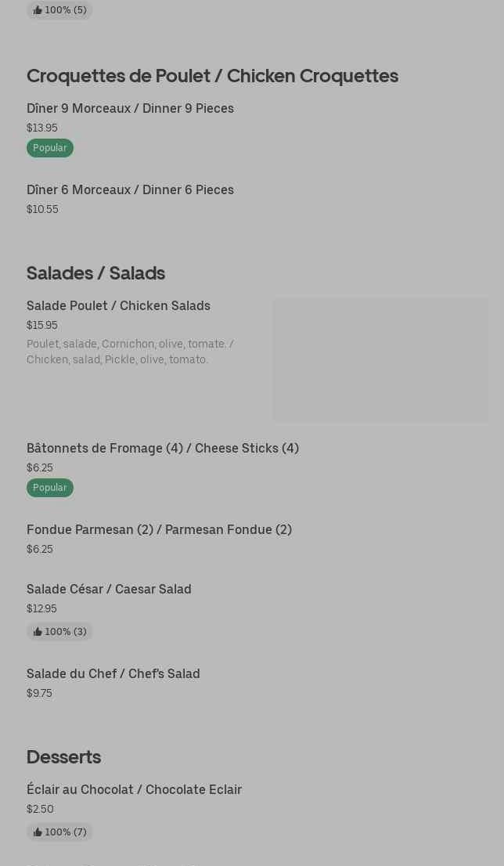The image size is (504, 866).
Task: Open Éclair au Chocolat / Chocolate Eclair
Action: coord(134,790)
